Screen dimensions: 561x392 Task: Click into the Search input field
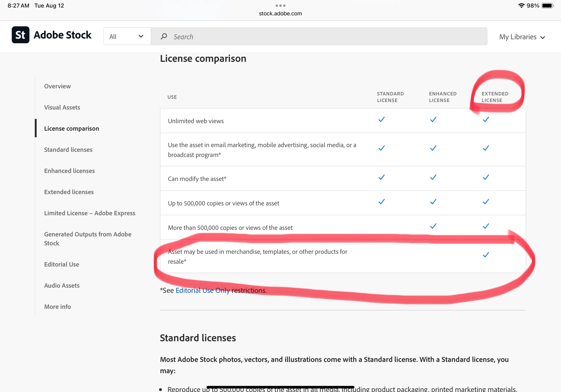tap(318, 37)
